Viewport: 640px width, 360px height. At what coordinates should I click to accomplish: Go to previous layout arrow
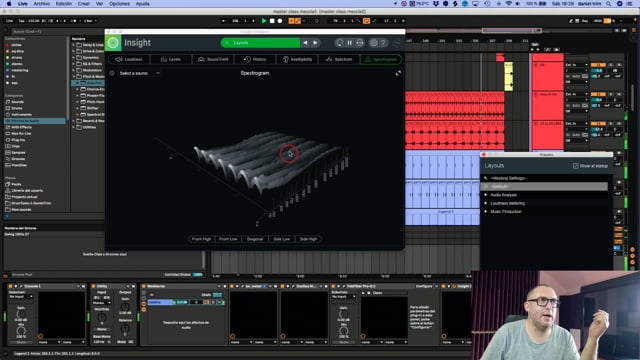coord(305,42)
